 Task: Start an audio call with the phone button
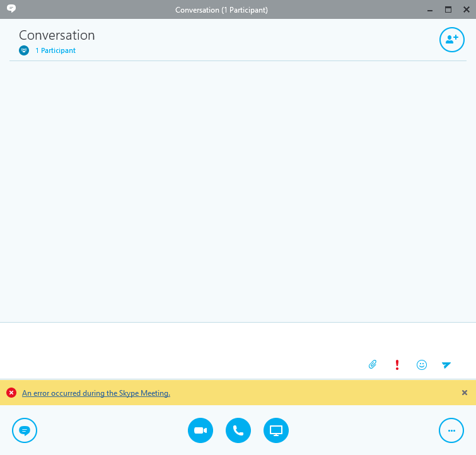pos(238,430)
